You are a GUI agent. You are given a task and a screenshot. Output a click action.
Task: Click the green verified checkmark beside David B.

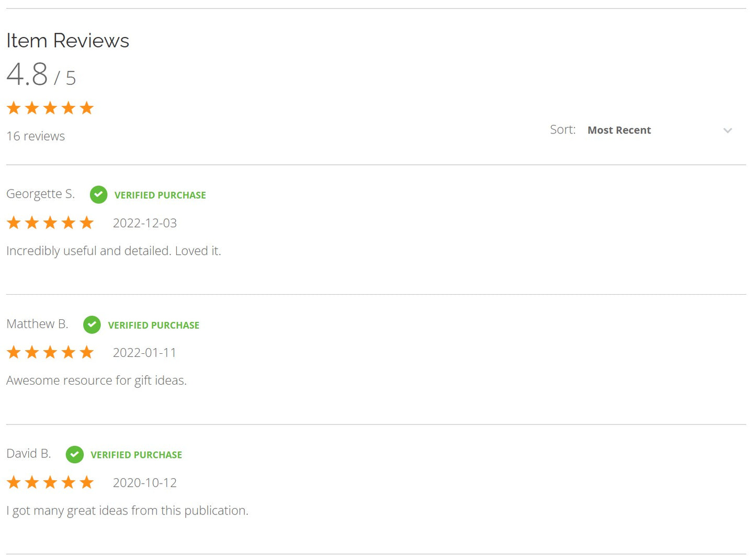coord(74,454)
